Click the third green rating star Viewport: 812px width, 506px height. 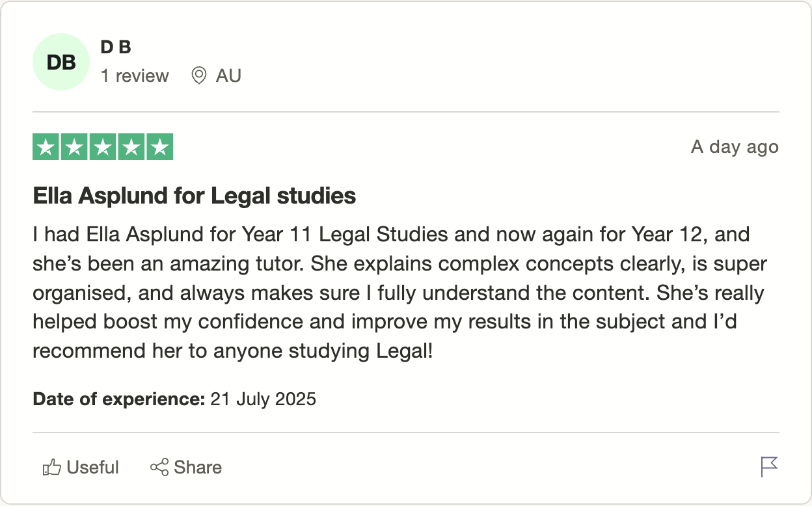point(103,146)
